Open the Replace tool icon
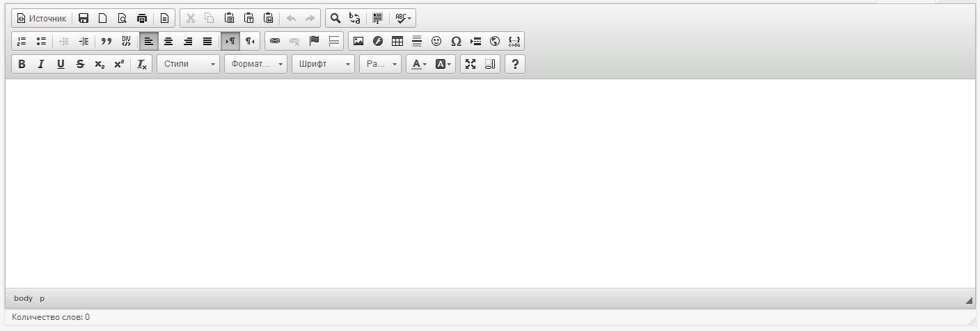The height and width of the screenshot is (331, 980). coord(355,19)
